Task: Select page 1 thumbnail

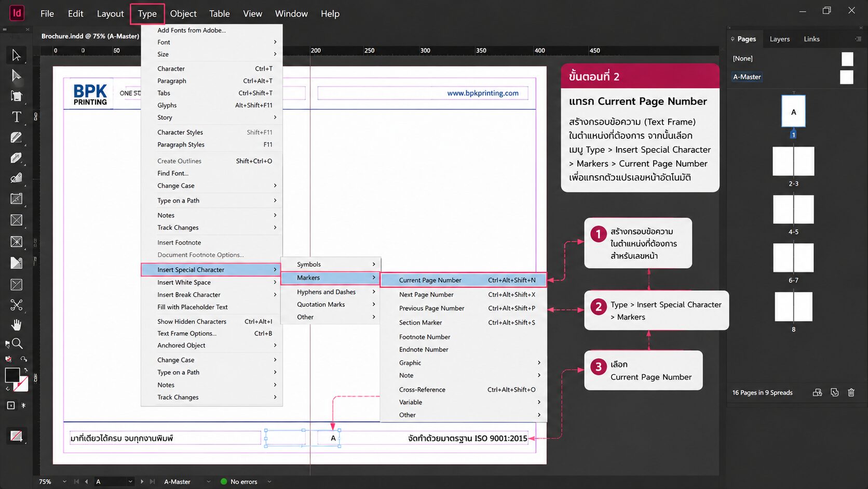Action: [x=793, y=111]
